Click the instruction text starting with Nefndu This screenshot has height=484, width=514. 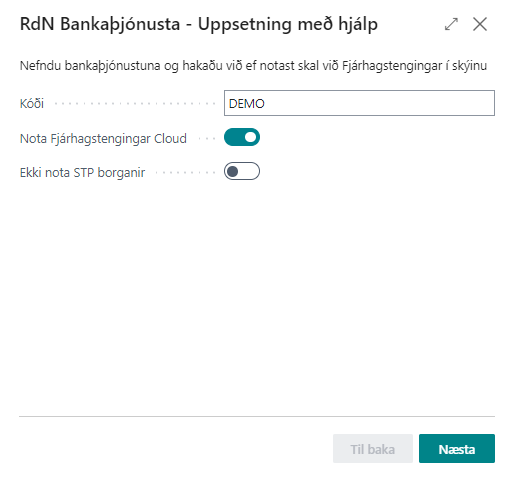[253, 66]
